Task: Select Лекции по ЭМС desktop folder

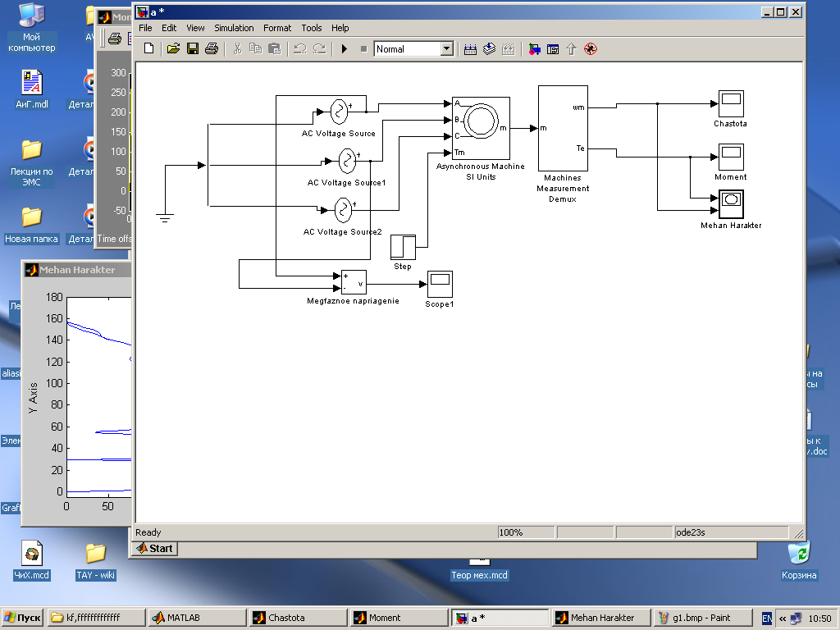Action: pos(32,163)
